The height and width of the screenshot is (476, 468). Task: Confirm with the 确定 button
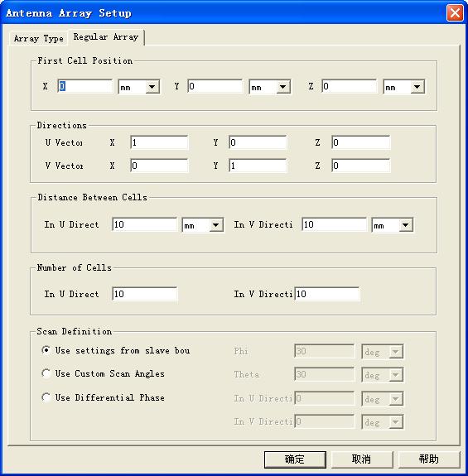click(295, 459)
